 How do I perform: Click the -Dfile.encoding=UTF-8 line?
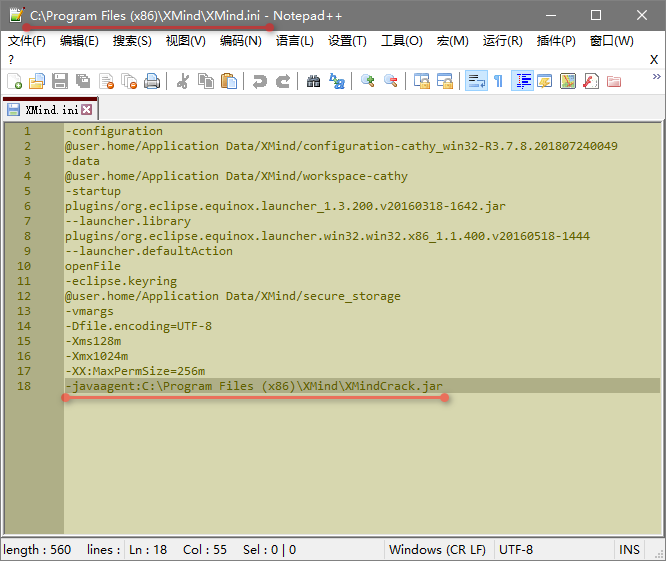(x=138, y=326)
